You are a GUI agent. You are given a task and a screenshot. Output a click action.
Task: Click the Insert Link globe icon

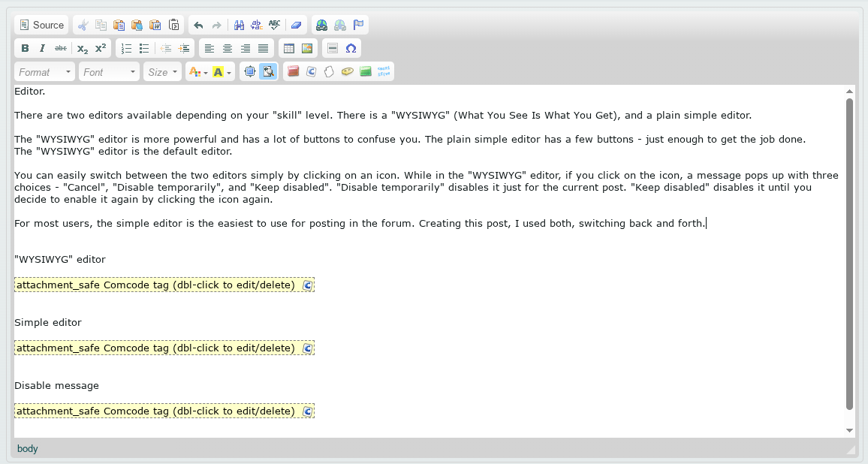click(321, 26)
